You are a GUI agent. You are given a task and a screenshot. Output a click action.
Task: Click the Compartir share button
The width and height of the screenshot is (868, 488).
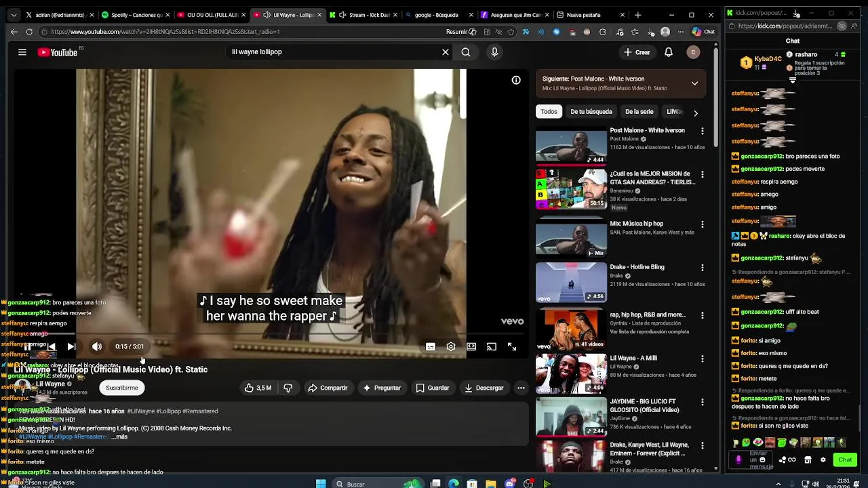coord(328,388)
